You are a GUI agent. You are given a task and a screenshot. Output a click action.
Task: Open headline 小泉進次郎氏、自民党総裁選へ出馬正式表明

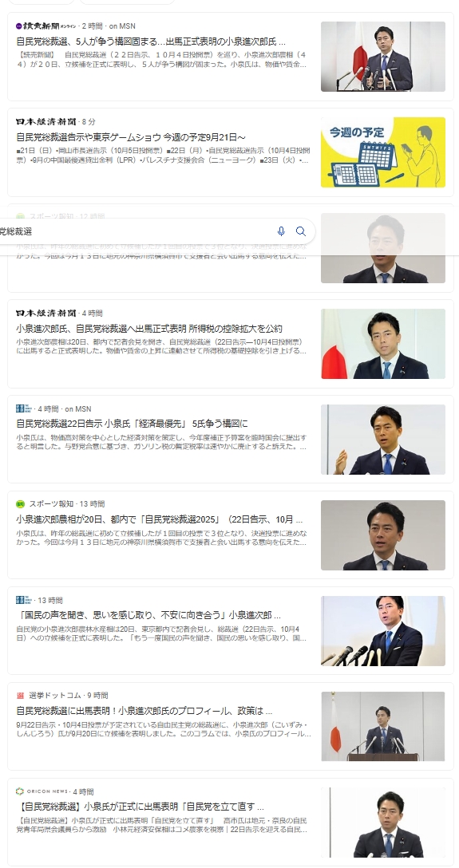(149, 328)
